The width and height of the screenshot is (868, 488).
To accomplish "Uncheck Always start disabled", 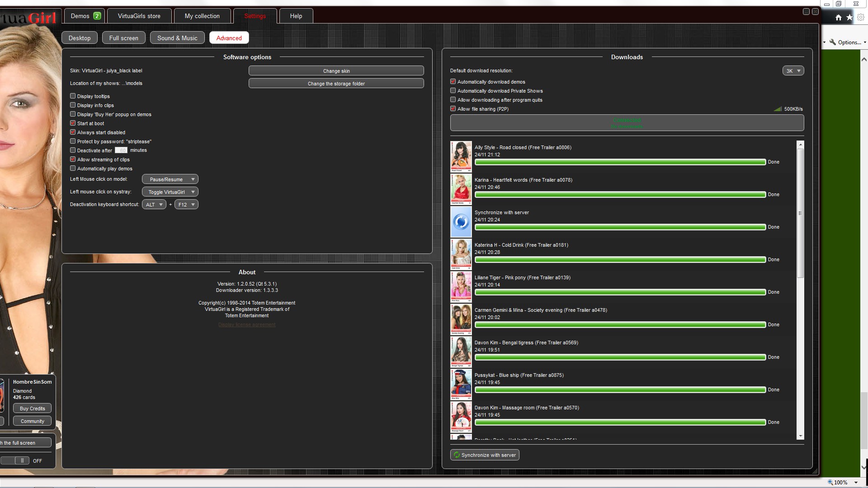I will 73,132.
